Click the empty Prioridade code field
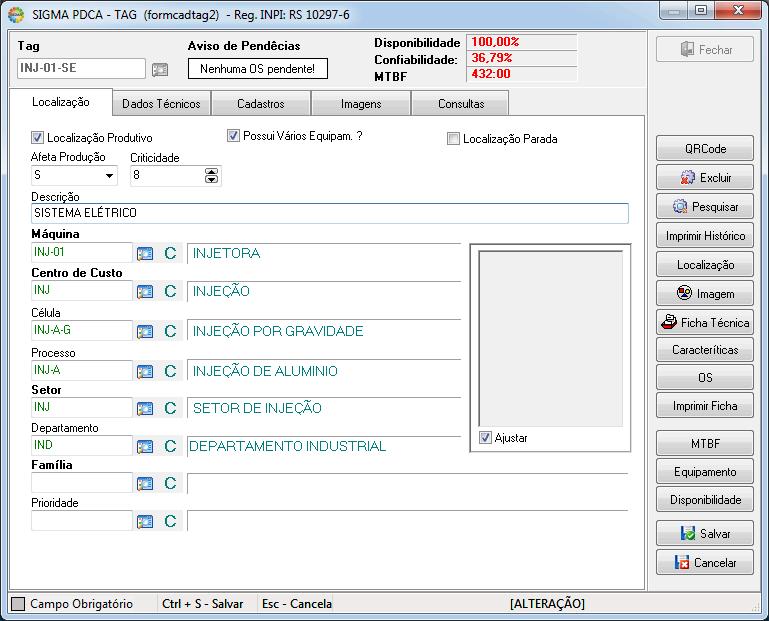This screenshot has width=769, height=621. click(81, 520)
